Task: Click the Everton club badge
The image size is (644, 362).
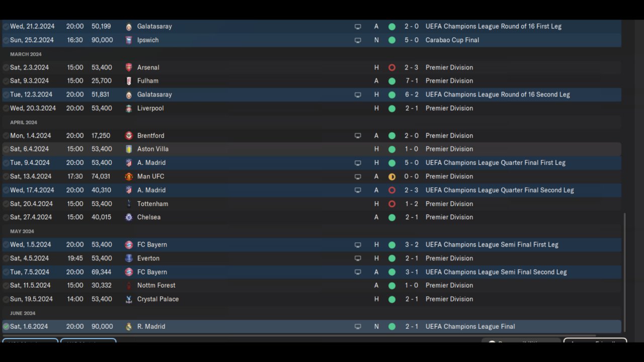Action: click(x=129, y=258)
